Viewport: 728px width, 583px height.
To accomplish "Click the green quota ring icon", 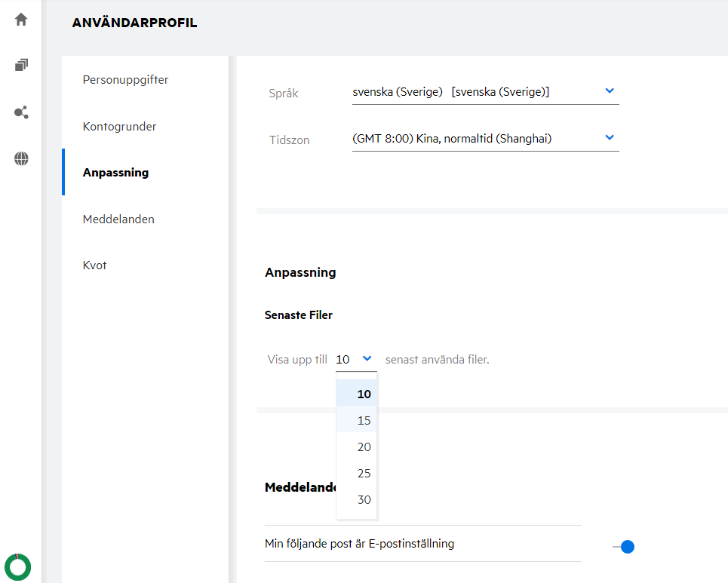I will (17, 566).
